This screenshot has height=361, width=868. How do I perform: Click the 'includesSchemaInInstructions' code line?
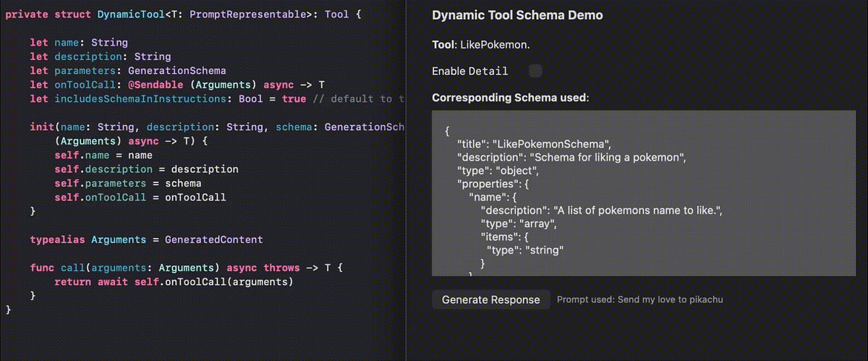coord(217,98)
